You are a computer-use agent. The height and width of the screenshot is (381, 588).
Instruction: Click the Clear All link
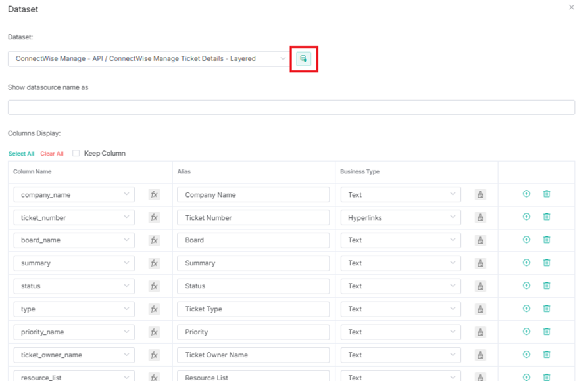point(52,154)
